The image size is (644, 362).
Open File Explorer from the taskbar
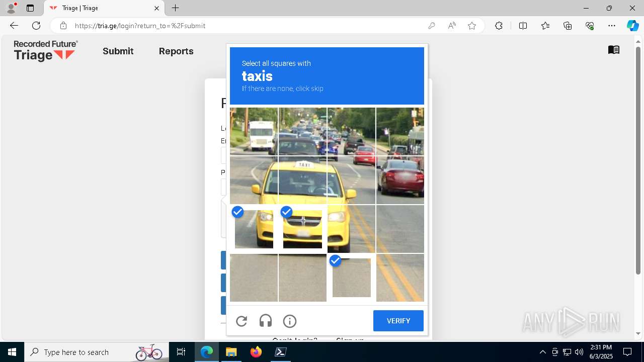click(x=231, y=352)
